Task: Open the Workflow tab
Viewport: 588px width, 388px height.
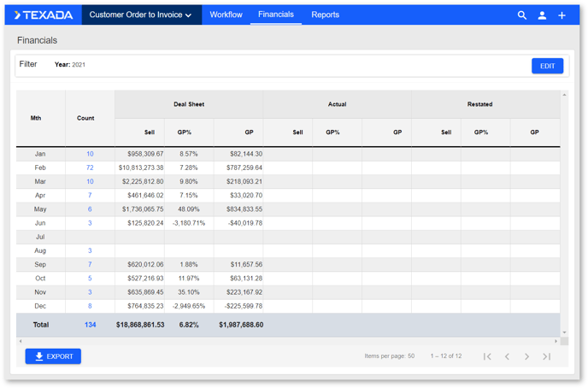Action: click(226, 15)
